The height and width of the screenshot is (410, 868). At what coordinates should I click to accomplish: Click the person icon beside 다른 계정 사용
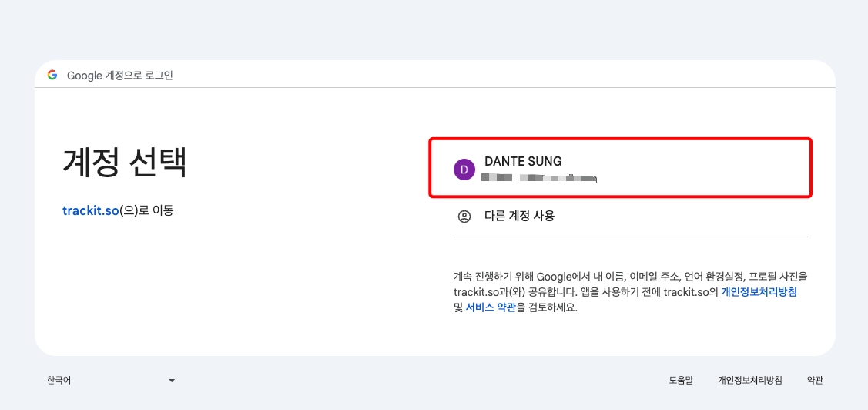pyautogui.click(x=464, y=217)
